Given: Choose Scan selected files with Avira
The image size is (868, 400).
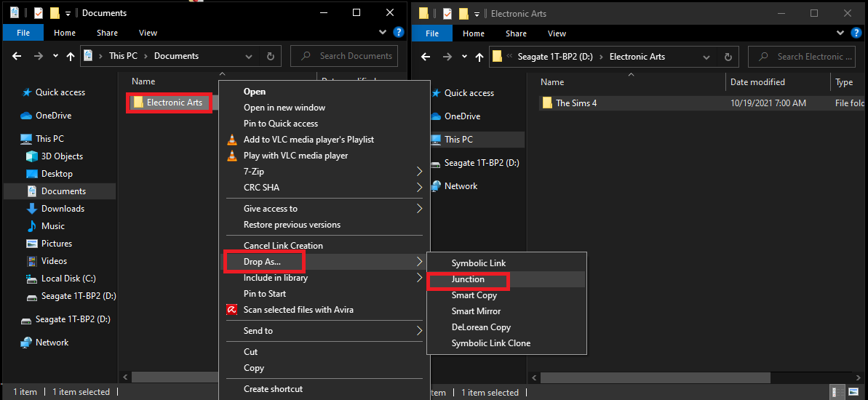Looking at the screenshot, I should (298, 309).
